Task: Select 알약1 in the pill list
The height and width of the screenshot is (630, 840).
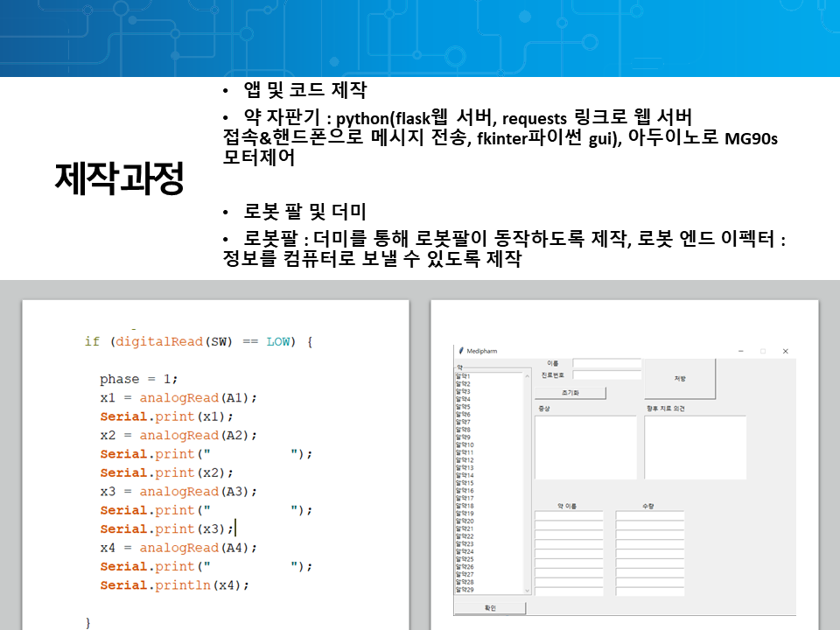Action: click(x=463, y=376)
